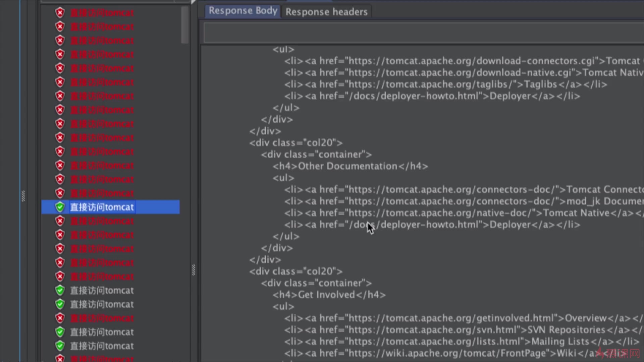The image size is (644, 362).
Task: Focus the empty search field above response text
Action: tap(424, 33)
